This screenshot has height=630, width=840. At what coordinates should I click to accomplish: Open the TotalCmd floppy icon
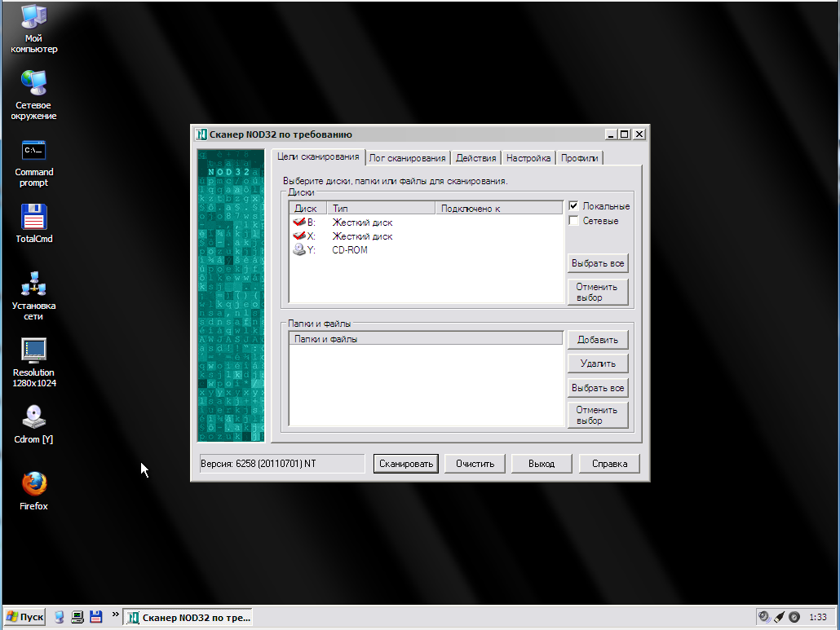point(33,218)
